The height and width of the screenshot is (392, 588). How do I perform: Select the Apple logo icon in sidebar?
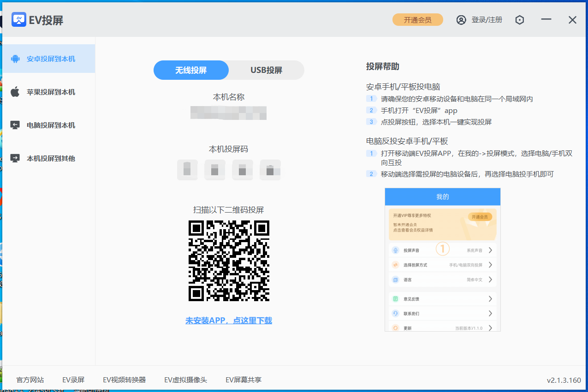pyautogui.click(x=15, y=92)
